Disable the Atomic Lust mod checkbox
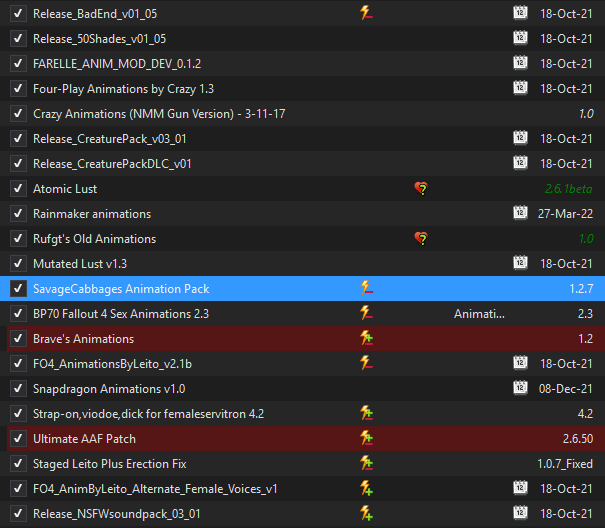605x528 pixels. [18, 189]
